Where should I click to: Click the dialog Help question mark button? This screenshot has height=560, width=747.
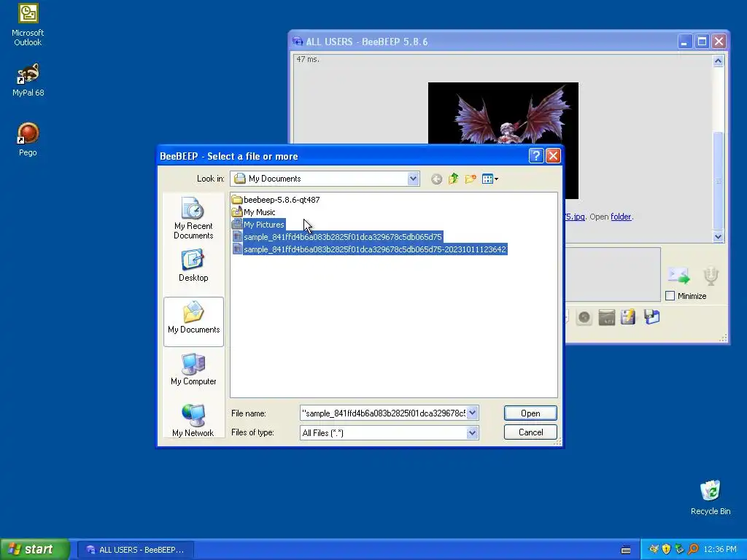click(x=536, y=156)
